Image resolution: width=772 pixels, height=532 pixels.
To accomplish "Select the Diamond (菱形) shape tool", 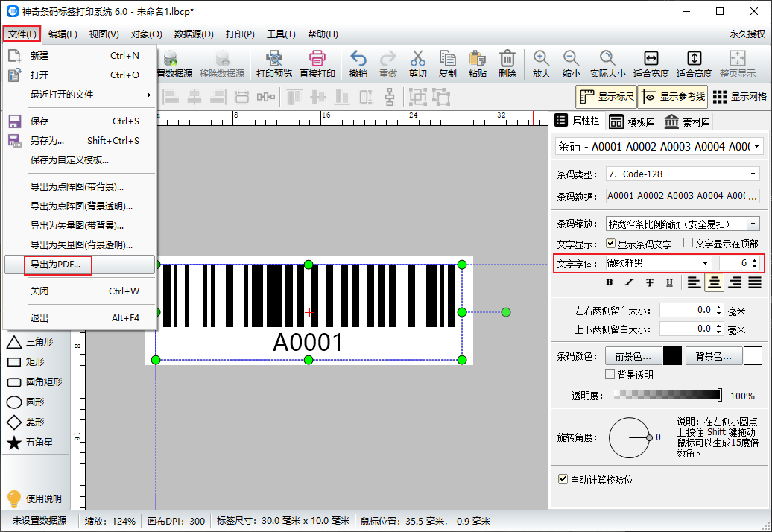I will tap(25, 422).
